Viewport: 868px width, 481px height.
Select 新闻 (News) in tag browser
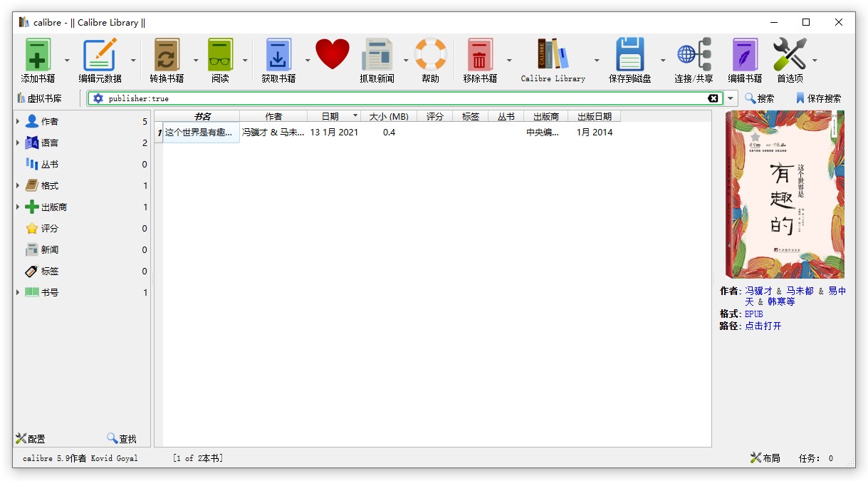point(82,250)
